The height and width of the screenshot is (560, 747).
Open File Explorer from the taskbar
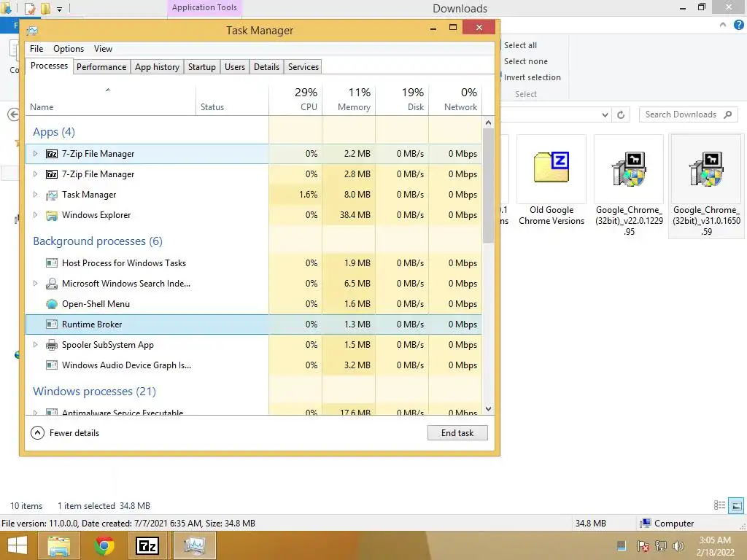(58, 545)
